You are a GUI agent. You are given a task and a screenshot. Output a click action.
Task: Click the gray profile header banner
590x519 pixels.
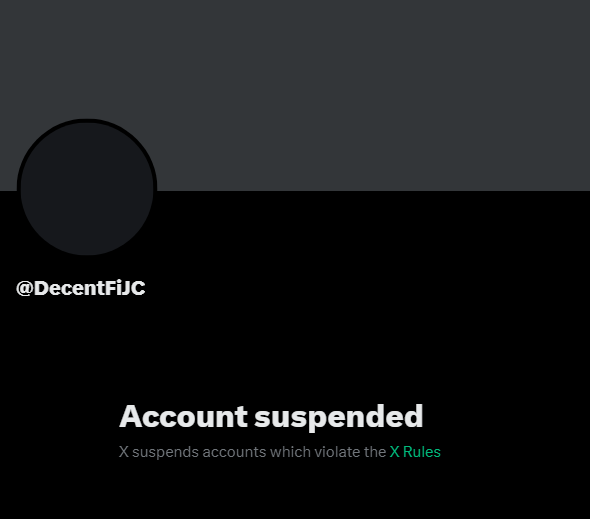pyautogui.click(x=295, y=95)
